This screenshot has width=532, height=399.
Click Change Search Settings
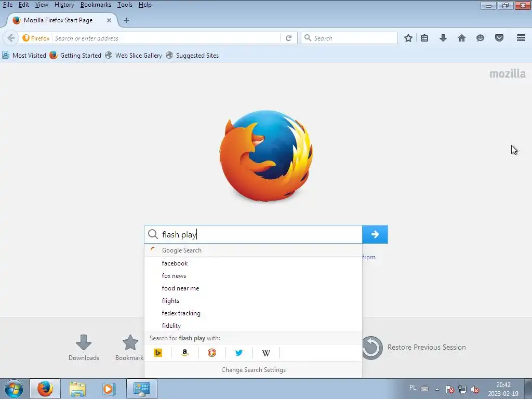click(x=254, y=370)
